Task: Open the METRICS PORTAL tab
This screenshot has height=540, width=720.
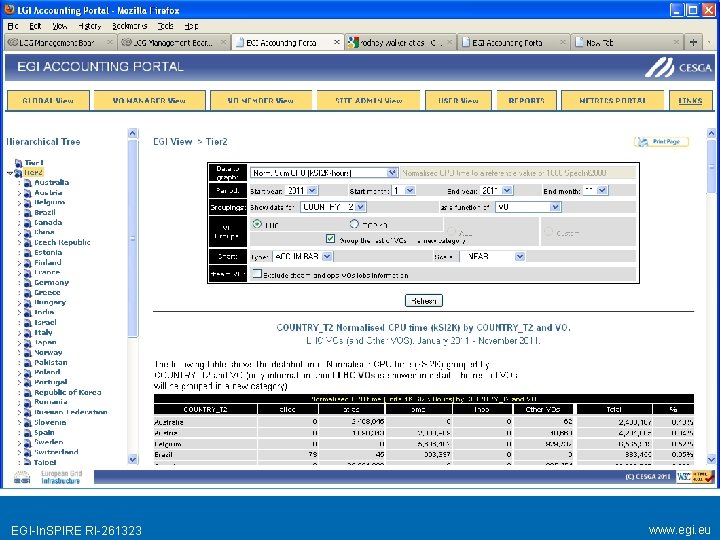Action: pos(612,101)
